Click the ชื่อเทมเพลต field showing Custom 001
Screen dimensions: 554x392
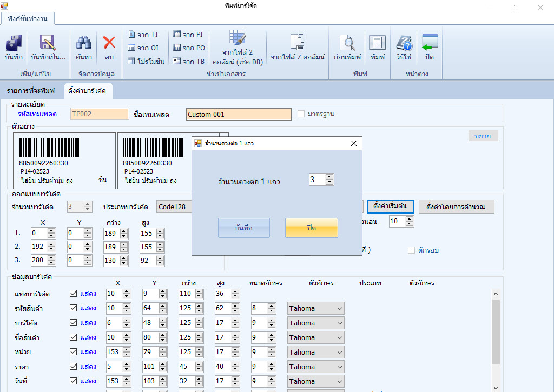[x=238, y=114]
